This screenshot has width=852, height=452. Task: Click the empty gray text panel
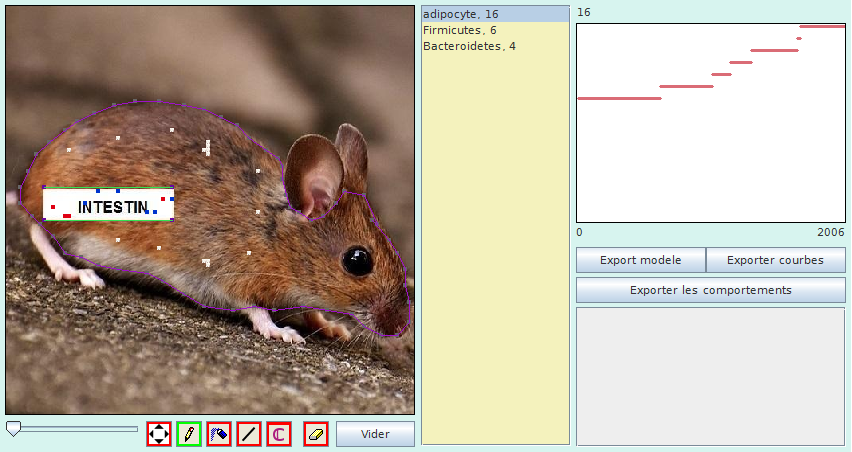click(x=710, y=375)
